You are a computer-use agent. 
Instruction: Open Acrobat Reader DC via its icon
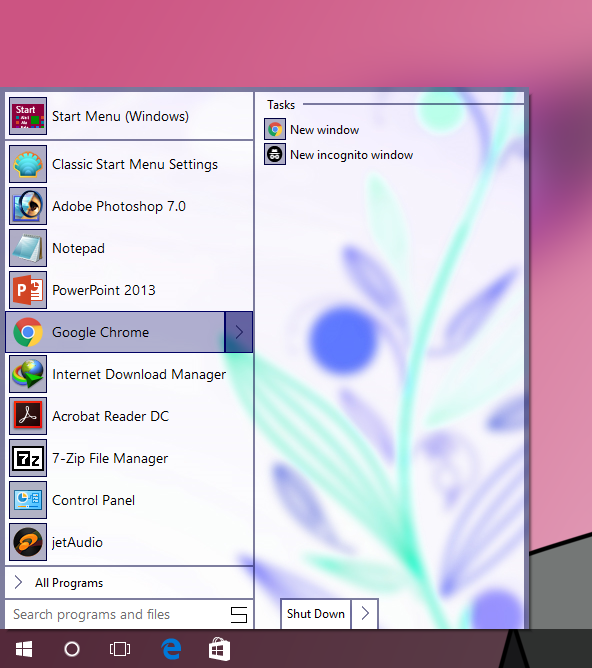pyautogui.click(x=28, y=416)
